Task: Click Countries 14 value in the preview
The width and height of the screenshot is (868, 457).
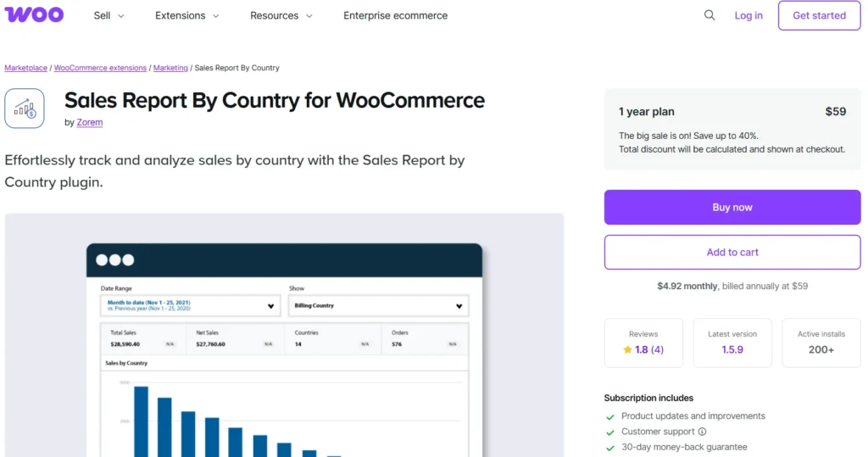Action: click(x=298, y=344)
